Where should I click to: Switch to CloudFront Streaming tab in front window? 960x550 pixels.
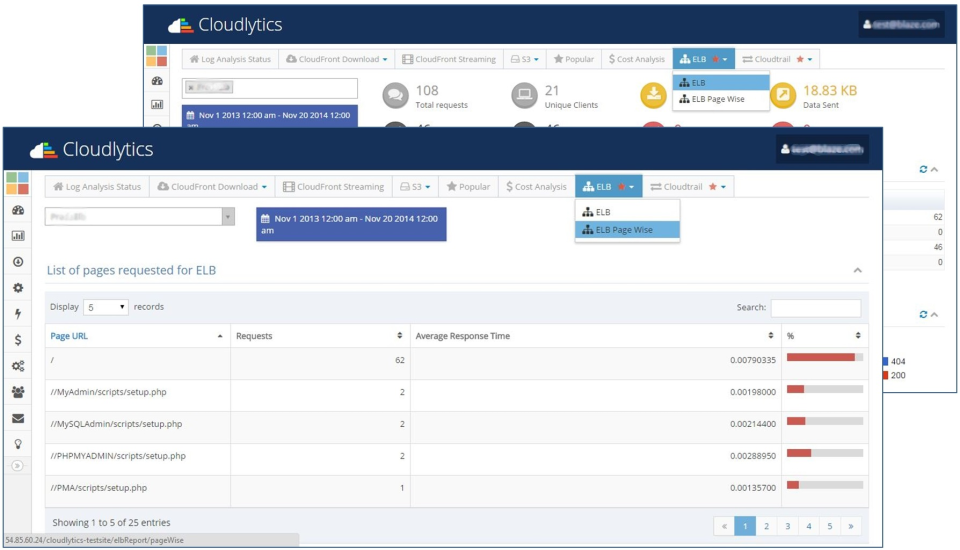tap(334, 187)
